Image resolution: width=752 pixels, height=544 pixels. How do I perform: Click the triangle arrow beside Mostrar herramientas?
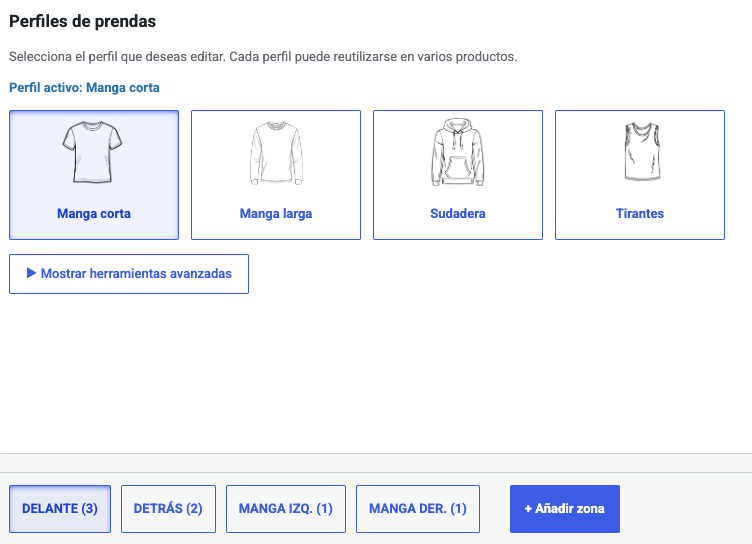pyautogui.click(x=31, y=273)
